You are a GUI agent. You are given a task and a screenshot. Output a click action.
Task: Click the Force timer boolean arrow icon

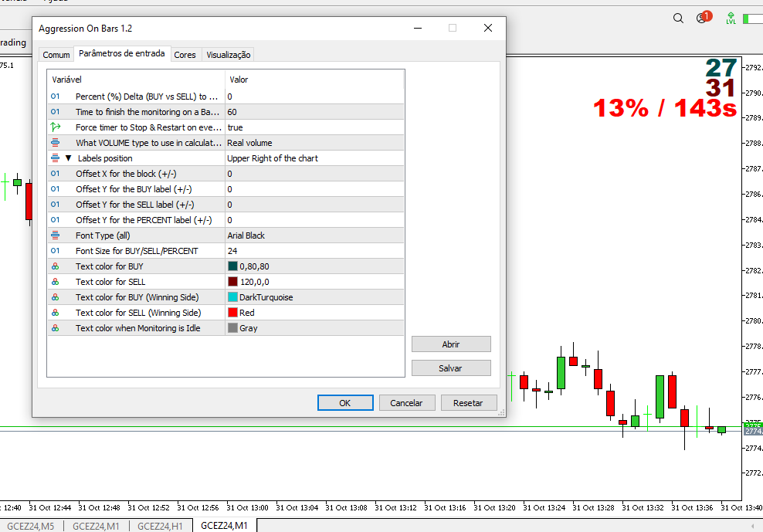56,127
